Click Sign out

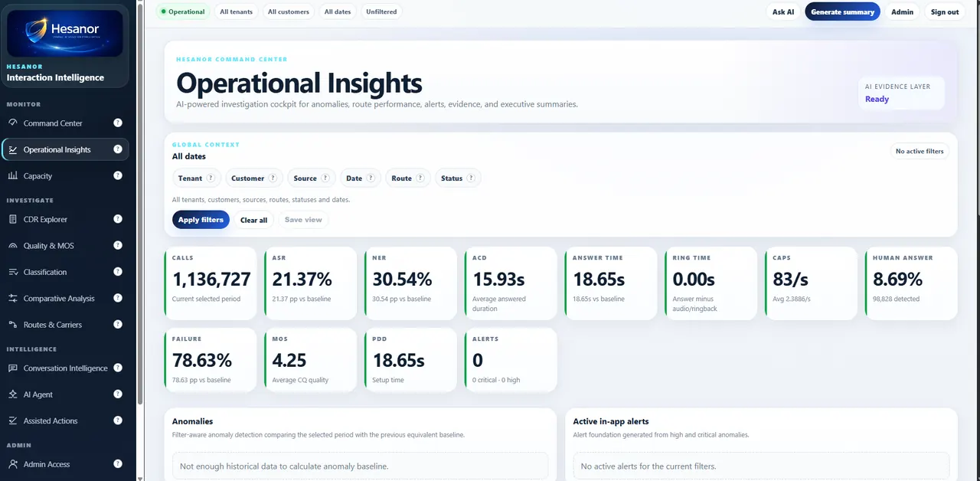[x=944, y=11]
